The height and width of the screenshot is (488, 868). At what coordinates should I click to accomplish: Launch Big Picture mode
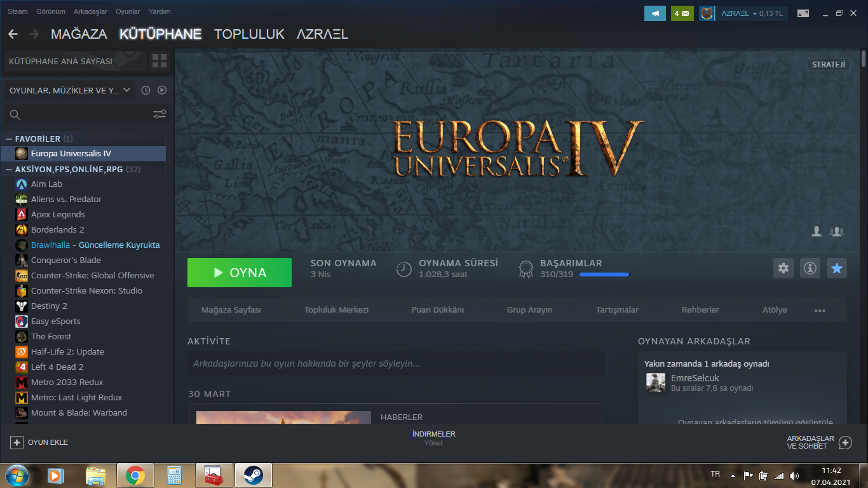point(803,13)
